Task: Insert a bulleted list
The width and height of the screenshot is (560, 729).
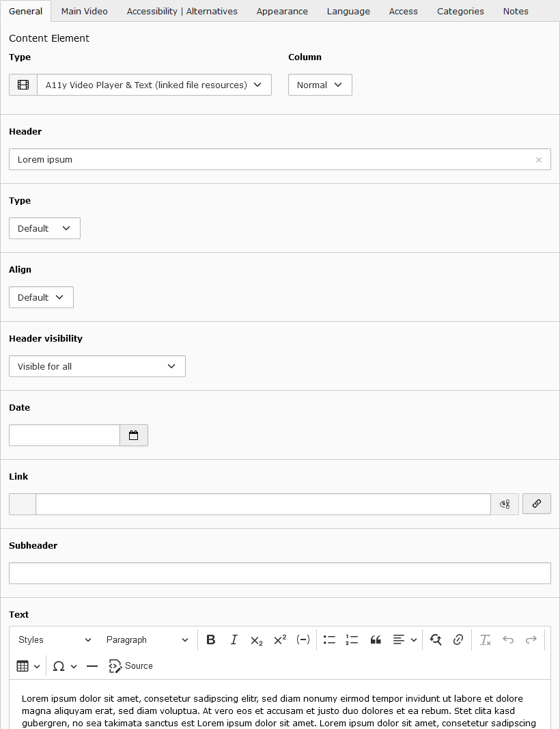Action: (x=329, y=639)
